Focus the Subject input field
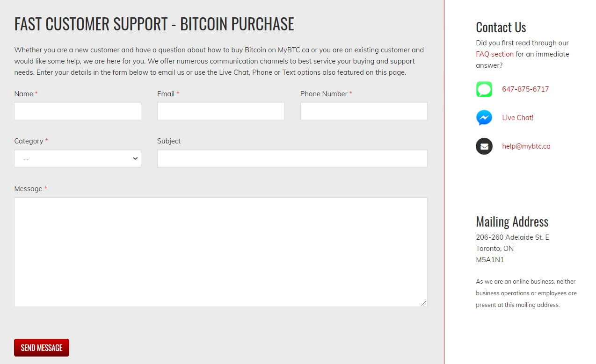This screenshot has height=364, width=596. [x=292, y=158]
